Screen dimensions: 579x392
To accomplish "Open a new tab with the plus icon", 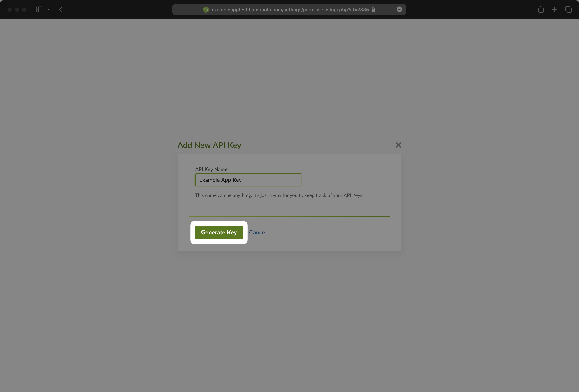I will pyautogui.click(x=554, y=9).
